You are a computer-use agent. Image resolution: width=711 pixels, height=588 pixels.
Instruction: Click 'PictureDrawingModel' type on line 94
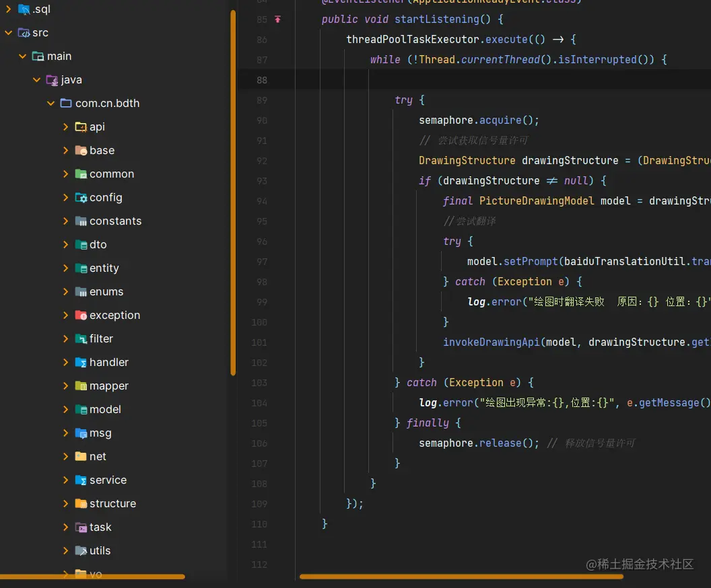tap(537, 200)
